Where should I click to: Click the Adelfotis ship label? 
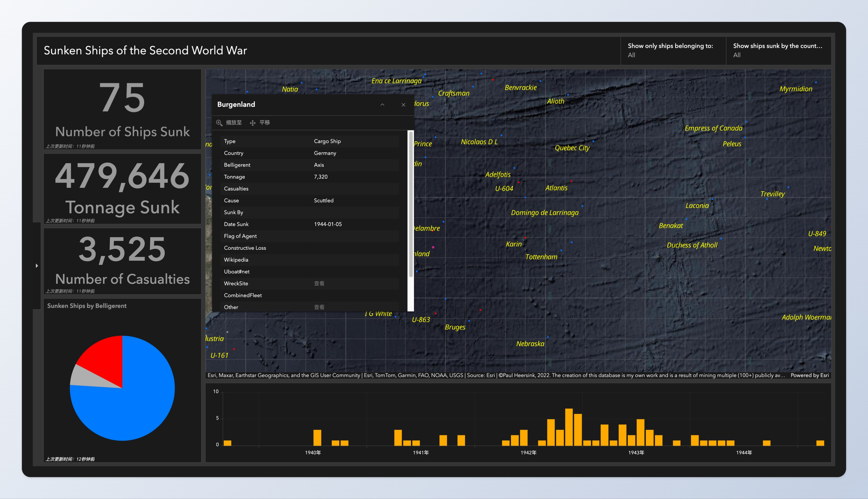pos(498,174)
